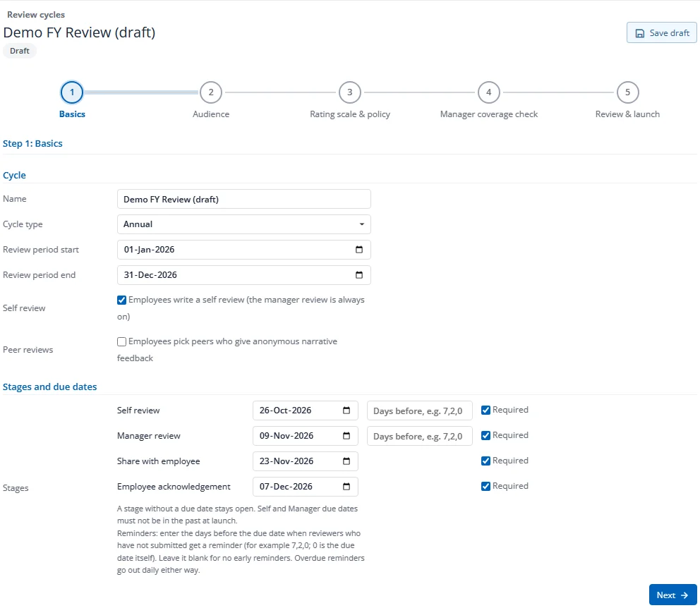Open calendar icon in Manager review due date
This screenshot has width=700, height=608.
(x=346, y=436)
